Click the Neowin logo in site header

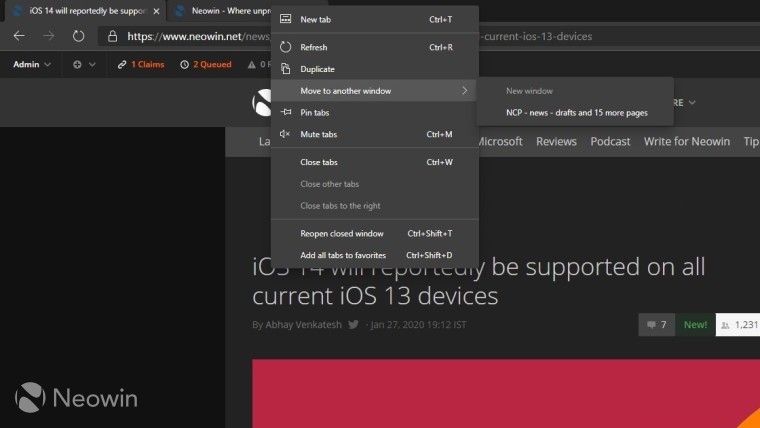point(262,102)
